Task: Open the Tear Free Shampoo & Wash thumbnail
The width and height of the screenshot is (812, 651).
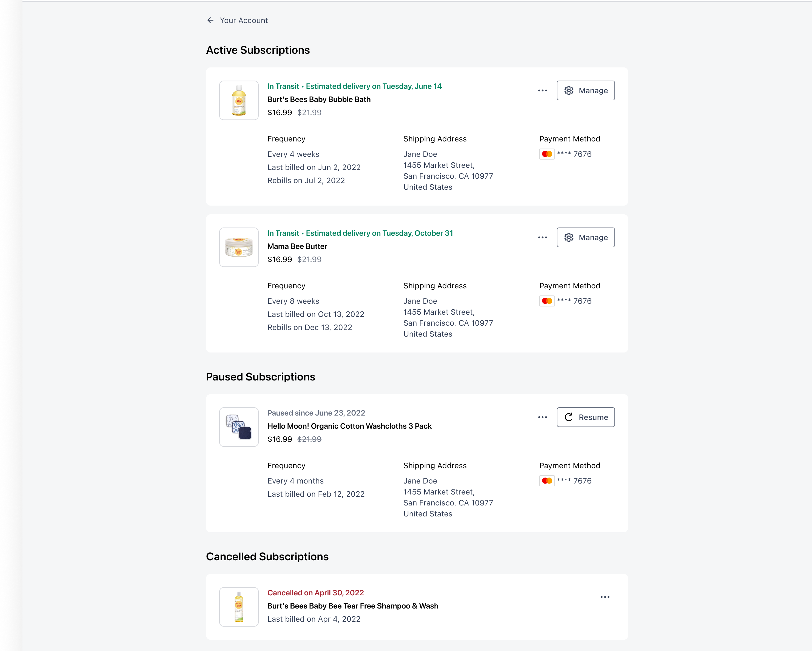Action: pyautogui.click(x=239, y=607)
